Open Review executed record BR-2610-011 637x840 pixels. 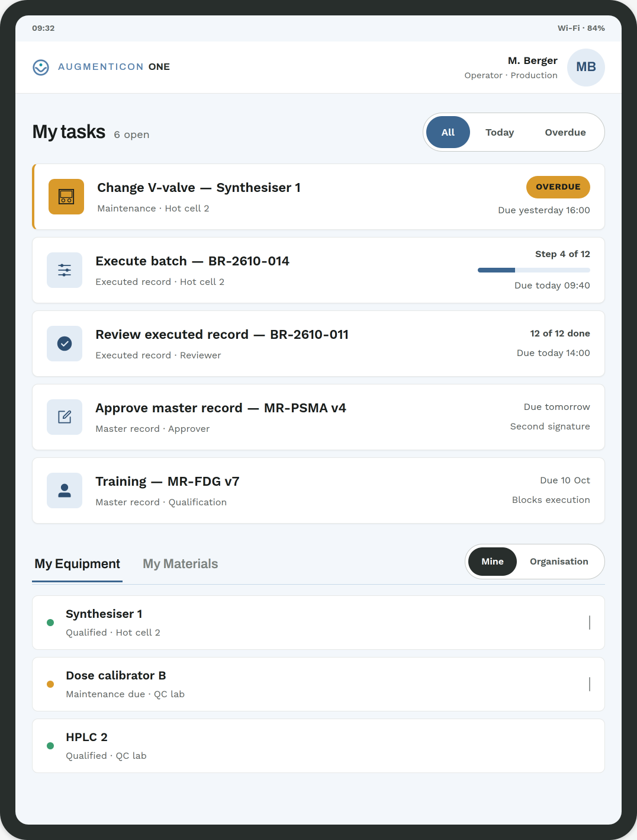(318, 344)
